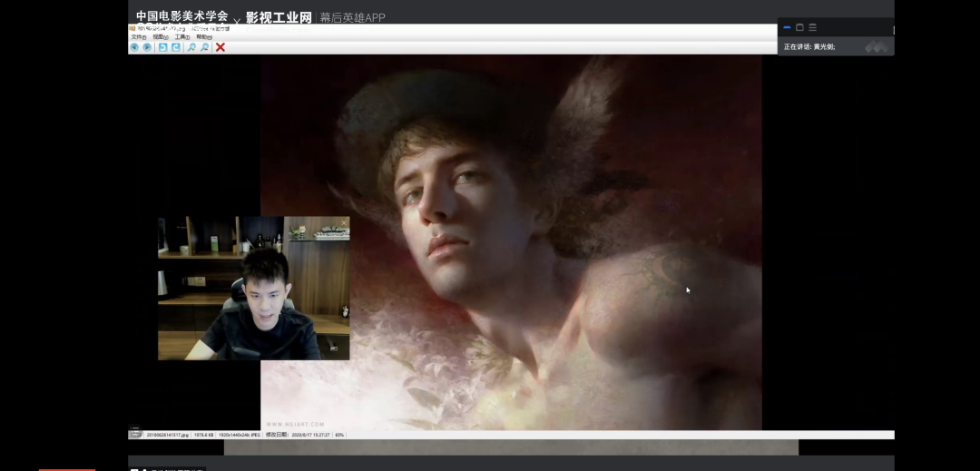
Task: Click the 正在讲话 speaker name label
Action: pyautogui.click(x=809, y=46)
